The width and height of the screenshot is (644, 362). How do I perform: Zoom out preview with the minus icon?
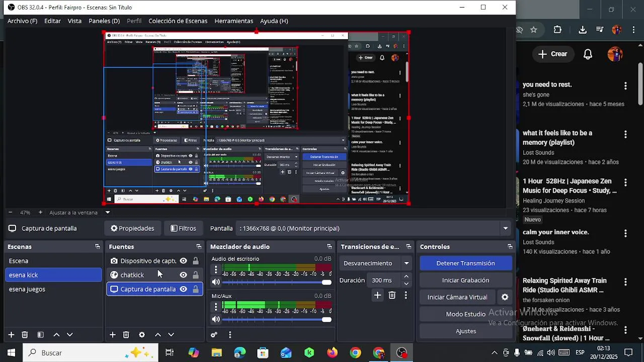(x=10, y=213)
